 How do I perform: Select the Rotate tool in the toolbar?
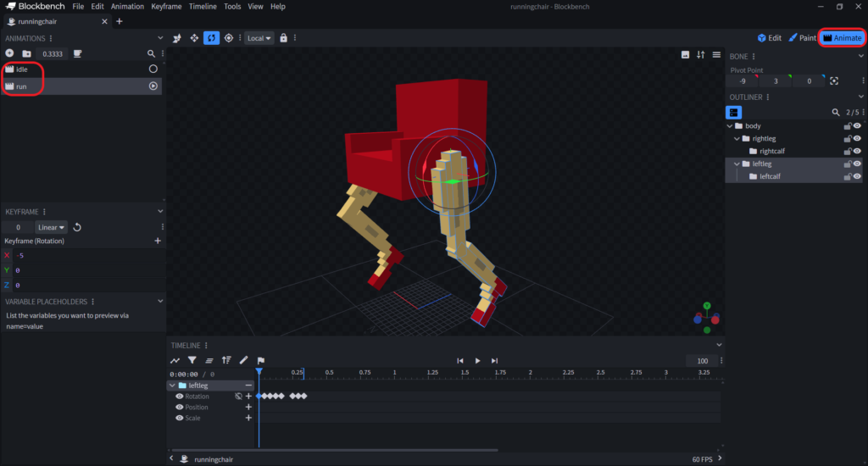tap(211, 38)
